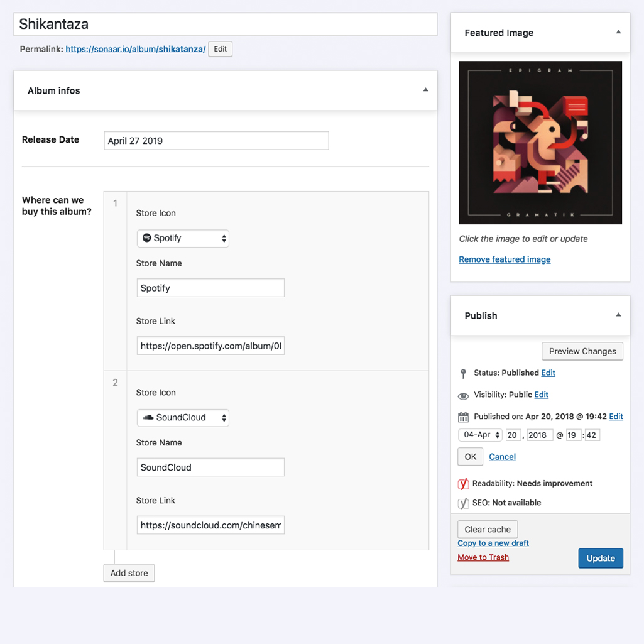The image size is (644, 644).
Task: Click the Release Date input field
Action: tap(216, 140)
